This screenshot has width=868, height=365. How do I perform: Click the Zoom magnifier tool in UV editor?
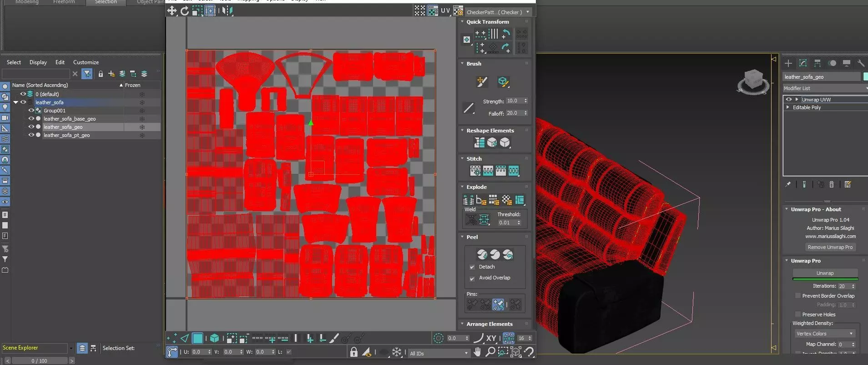pos(490,352)
